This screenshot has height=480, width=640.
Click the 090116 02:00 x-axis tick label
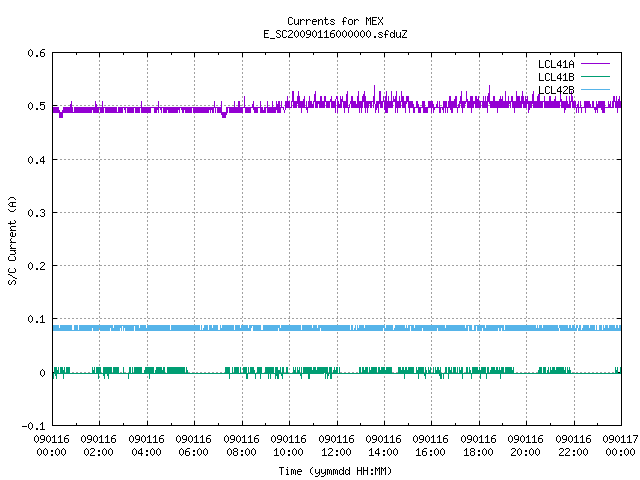(98, 446)
